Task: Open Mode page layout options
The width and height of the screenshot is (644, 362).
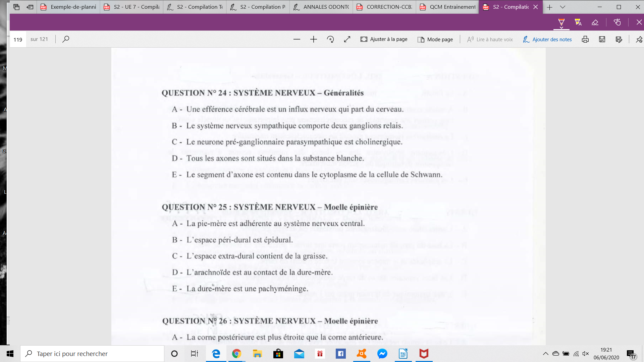Action: pos(435,39)
